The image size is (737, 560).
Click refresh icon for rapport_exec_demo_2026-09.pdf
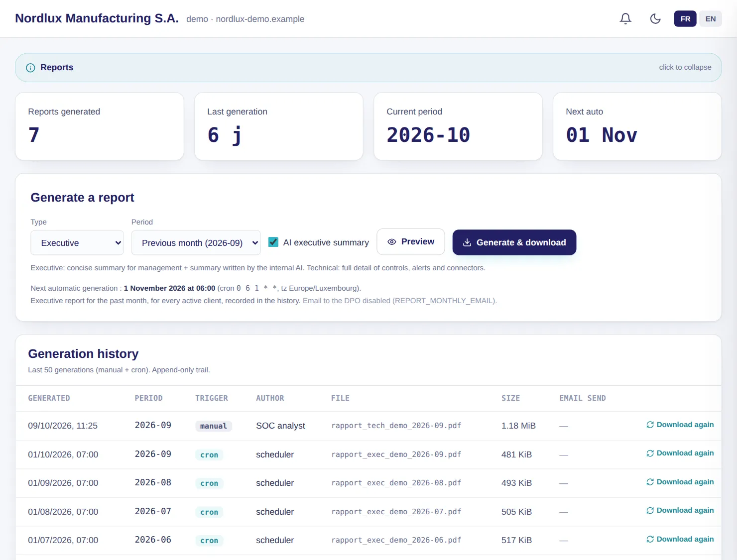pos(650,453)
